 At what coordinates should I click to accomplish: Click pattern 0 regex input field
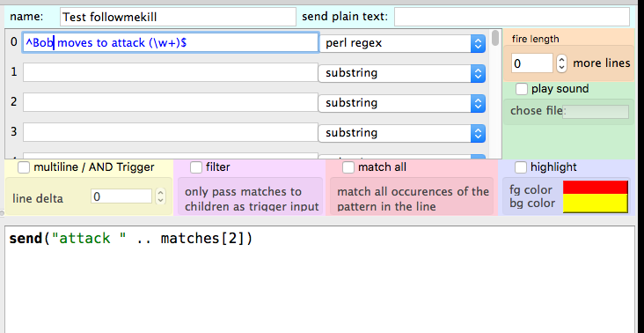pos(171,42)
